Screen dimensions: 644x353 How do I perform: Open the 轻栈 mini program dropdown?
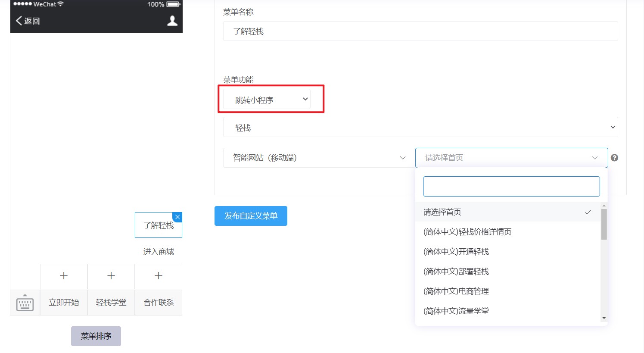(x=420, y=127)
